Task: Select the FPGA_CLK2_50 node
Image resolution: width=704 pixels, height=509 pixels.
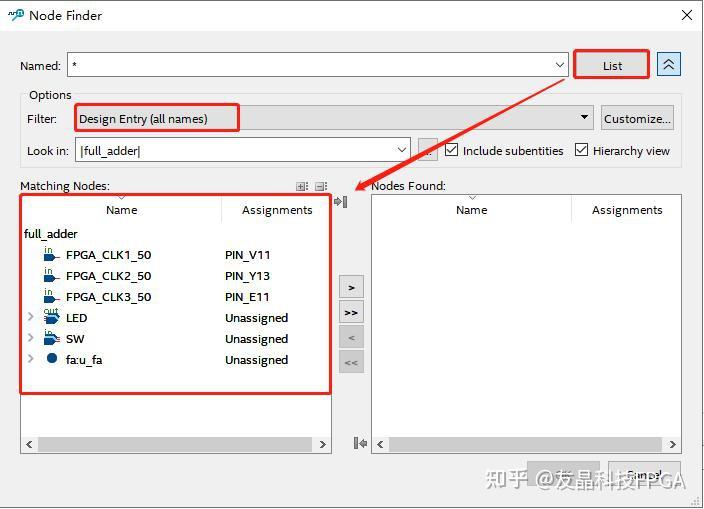Action: [x=108, y=276]
